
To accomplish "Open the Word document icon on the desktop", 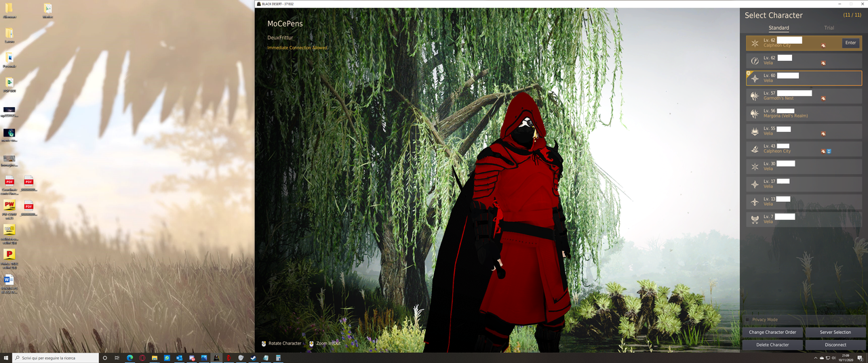I will tap(8, 279).
